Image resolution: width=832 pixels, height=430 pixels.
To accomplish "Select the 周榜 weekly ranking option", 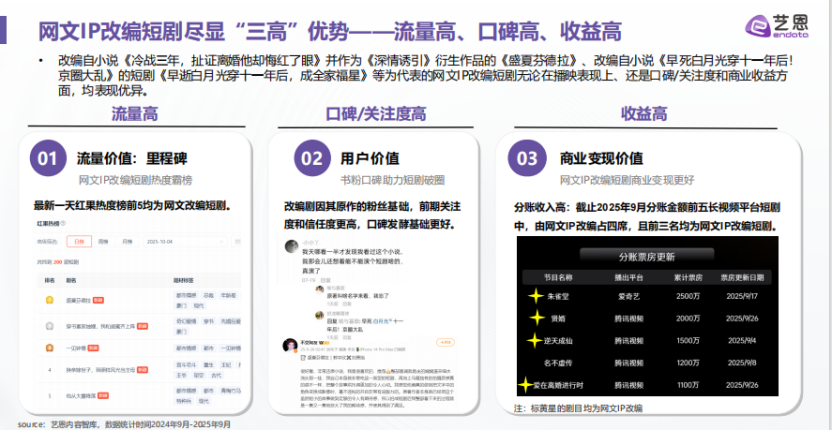I will tap(103, 242).
